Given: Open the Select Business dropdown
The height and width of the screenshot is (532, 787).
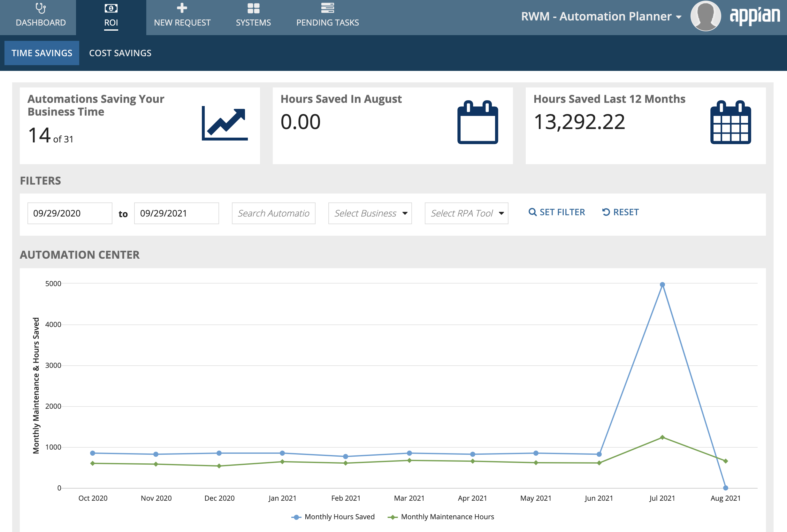Looking at the screenshot, I should [370, 213].
